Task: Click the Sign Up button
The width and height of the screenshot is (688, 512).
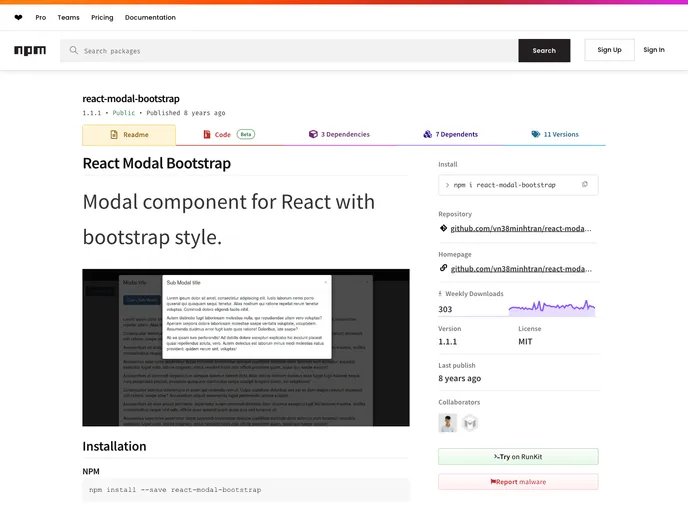Action: 609,50
